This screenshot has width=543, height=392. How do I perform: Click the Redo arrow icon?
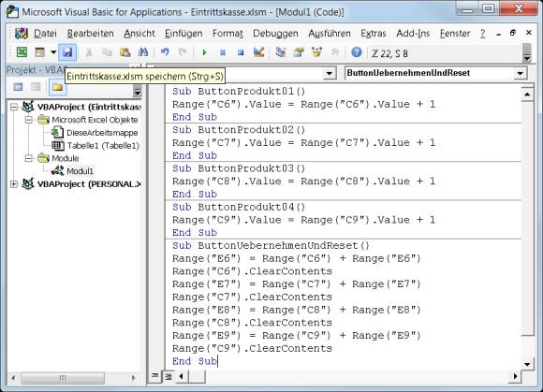coord(183,52)
